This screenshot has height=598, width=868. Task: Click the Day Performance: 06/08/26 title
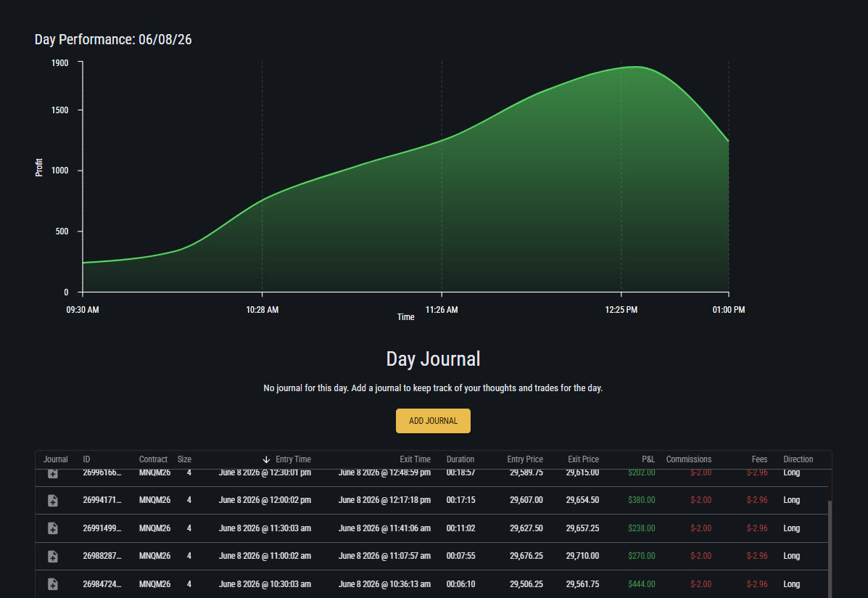pyautogui.click(x=113, y=39)
